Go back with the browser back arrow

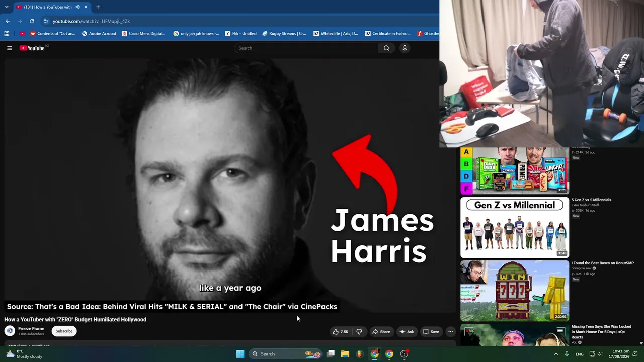coord(8,21)
